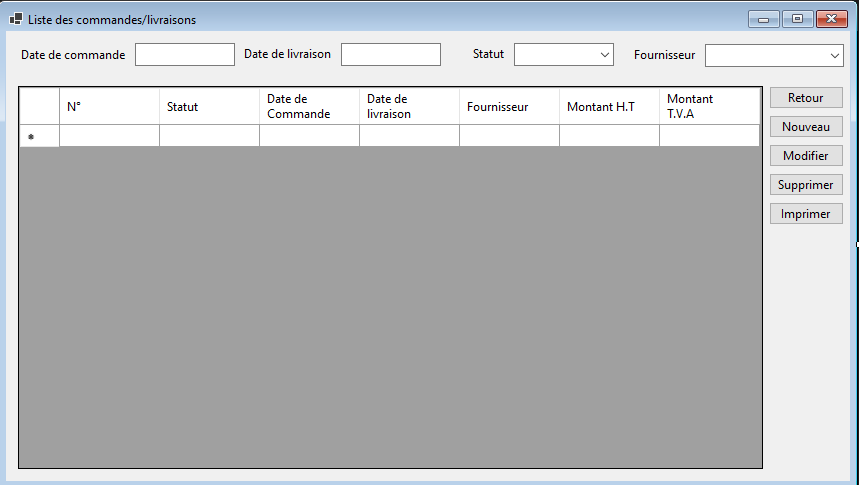Click the Date de livraison column header
Viewport: 859px width, 485px height.
409,106
